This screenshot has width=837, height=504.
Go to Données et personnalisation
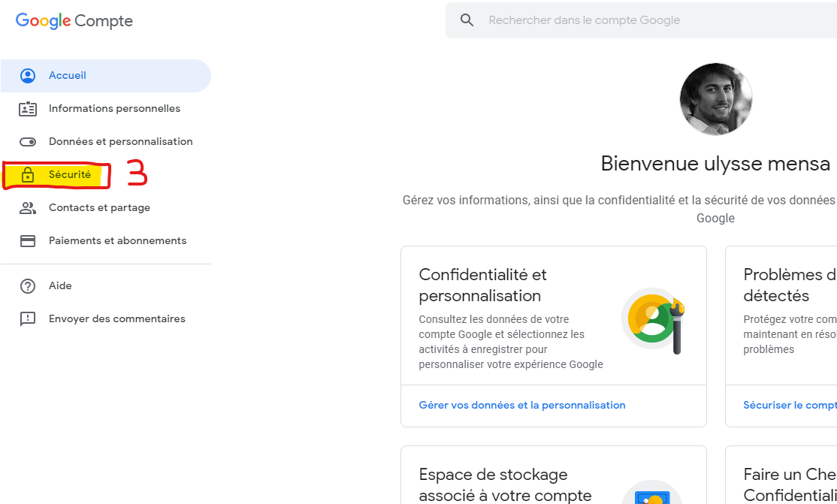click(106, 142)
